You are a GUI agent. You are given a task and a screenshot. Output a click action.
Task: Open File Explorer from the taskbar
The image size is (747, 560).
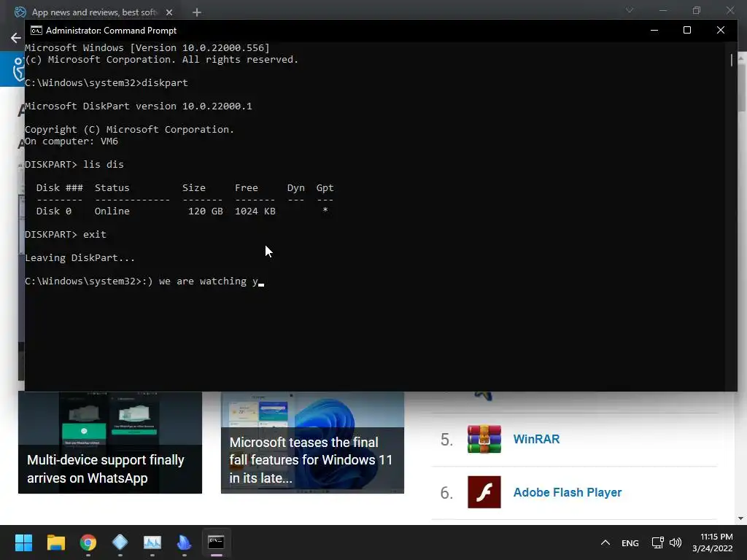point(55,542)
